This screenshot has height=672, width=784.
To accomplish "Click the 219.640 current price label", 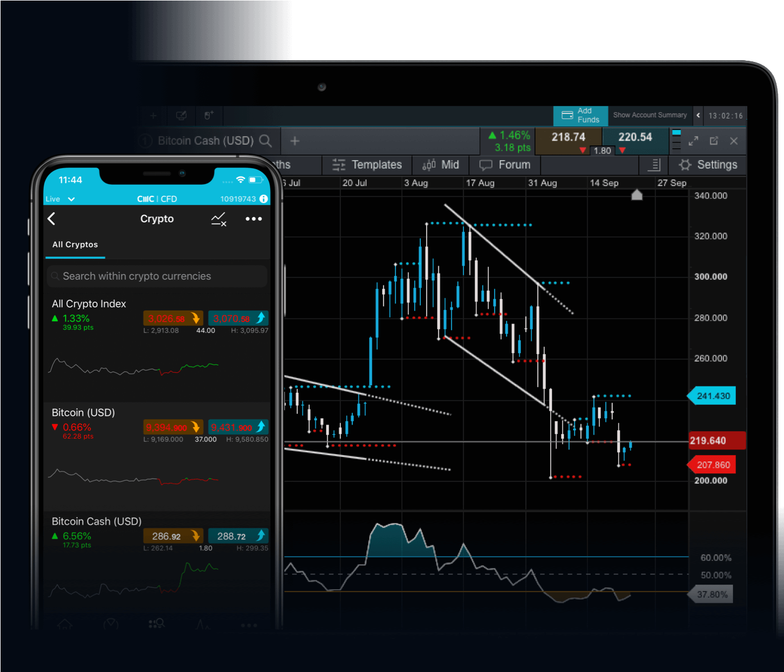I will (x=717, y=441).
